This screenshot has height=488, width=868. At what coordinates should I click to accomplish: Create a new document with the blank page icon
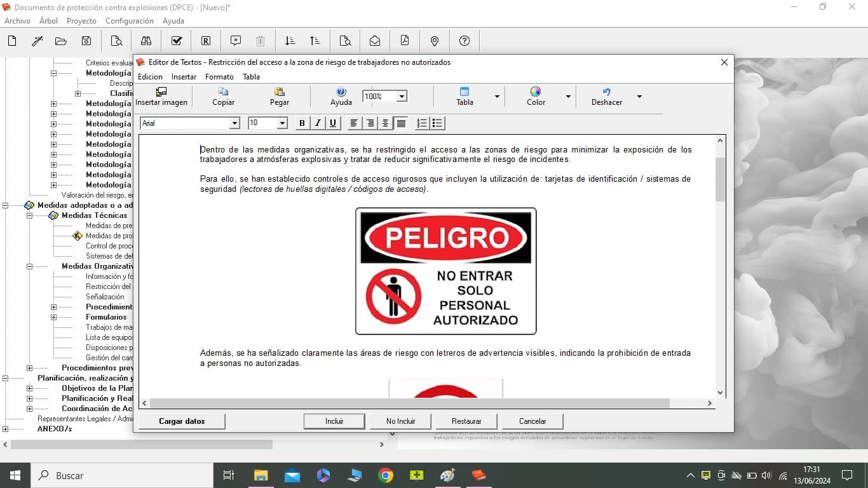(12, 41)
